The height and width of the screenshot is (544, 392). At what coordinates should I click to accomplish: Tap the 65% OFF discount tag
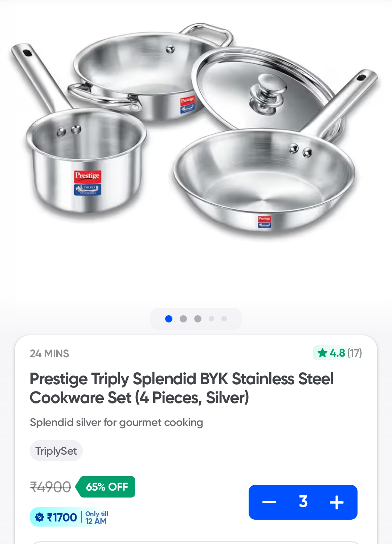point(106,487)
